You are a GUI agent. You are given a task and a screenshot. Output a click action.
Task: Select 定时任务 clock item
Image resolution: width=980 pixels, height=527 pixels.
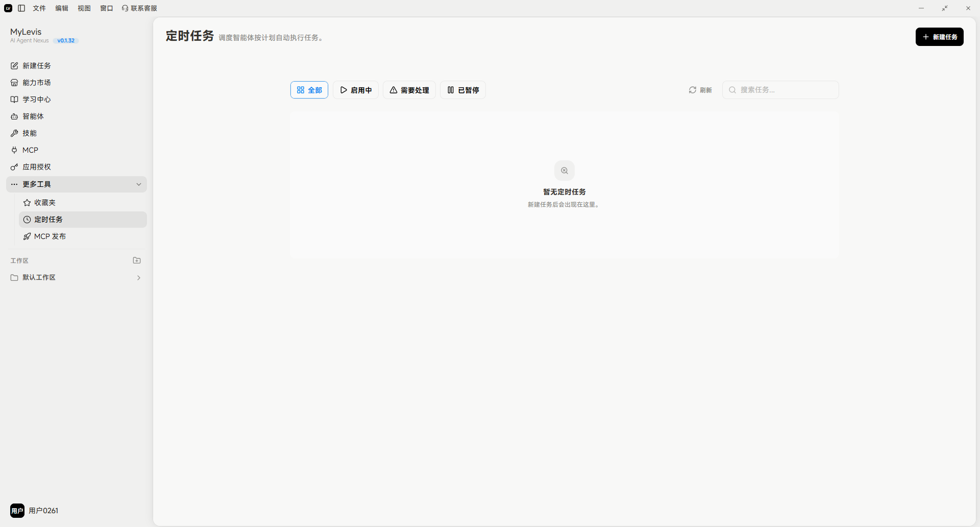pyautogui.click(x=83, y=219)
